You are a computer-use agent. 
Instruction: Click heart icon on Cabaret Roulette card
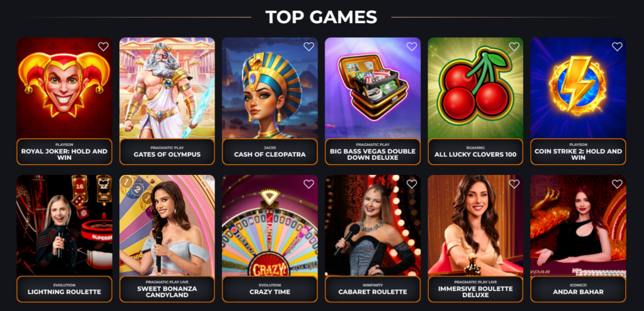click(411, 184)
